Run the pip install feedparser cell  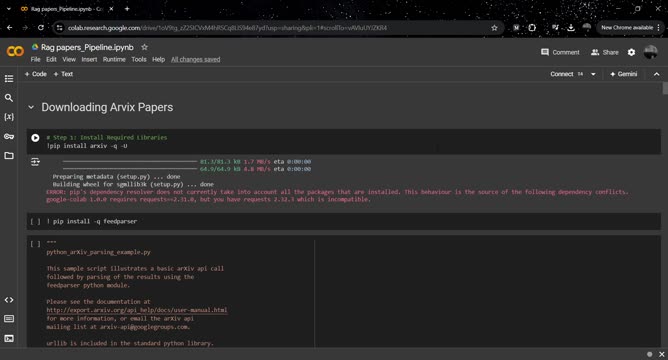tap(35, 222)
